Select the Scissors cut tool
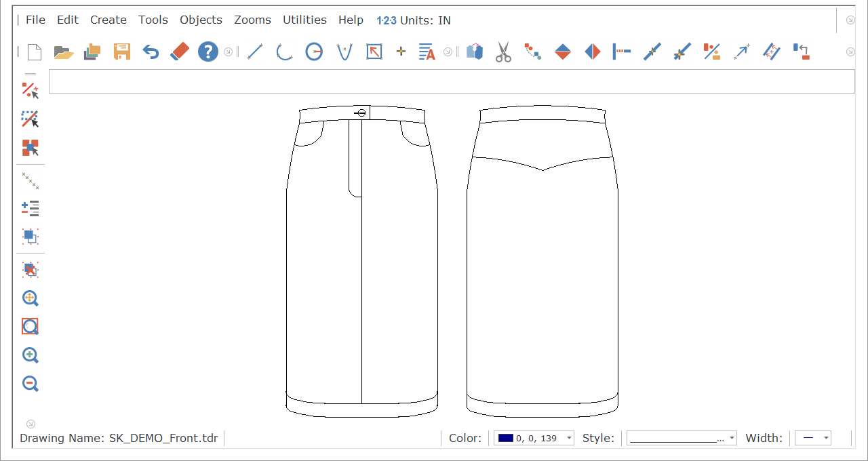 [x=503, y=52]
